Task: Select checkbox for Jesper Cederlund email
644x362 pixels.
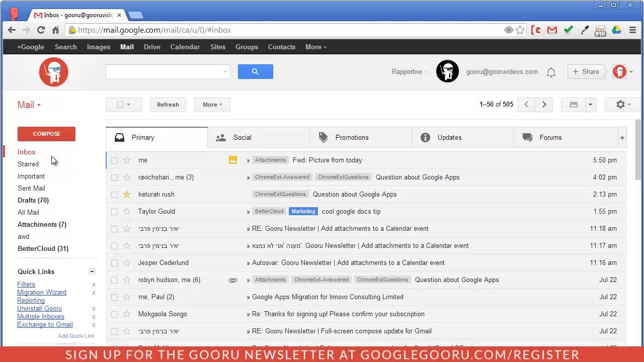Action: pos(115,263)
